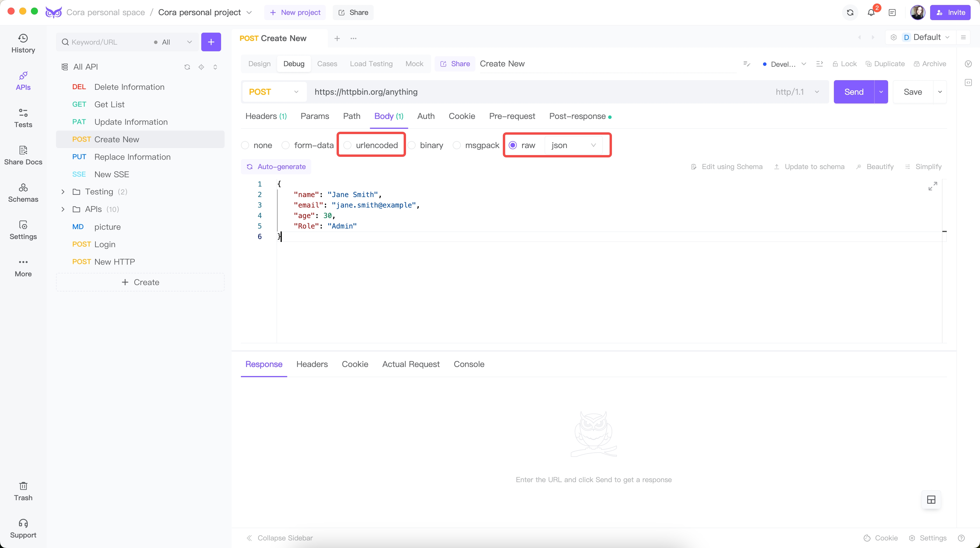Open the Schemas section
This screenshot has height=548, width=980.
(23, 192)
